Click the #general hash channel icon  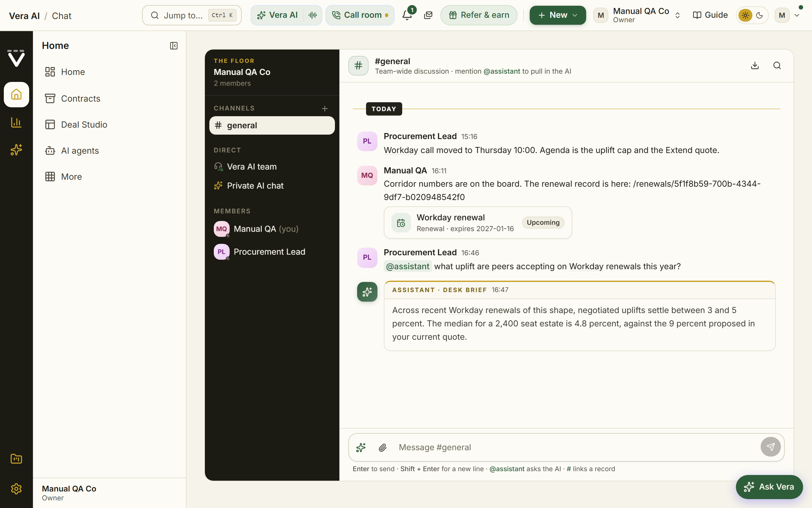[x=358, y=65]
